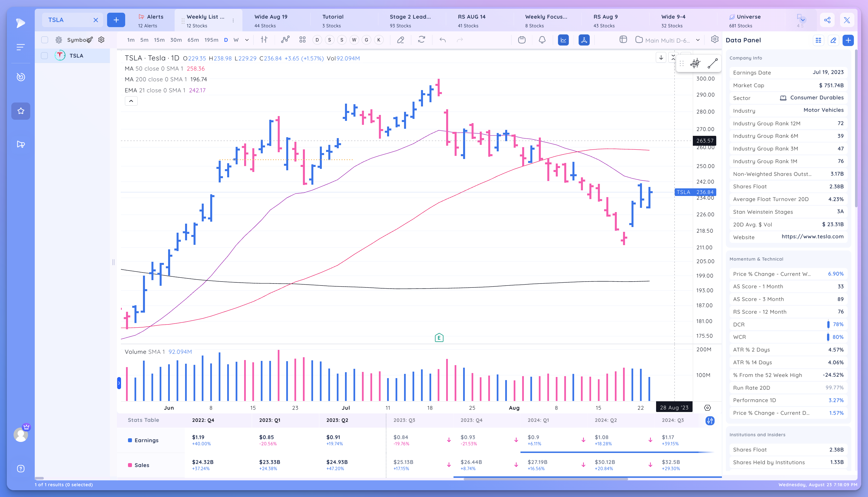Close the TSLA search tab
The width and height of the screenshot is (868, 497).
point(96,20)
